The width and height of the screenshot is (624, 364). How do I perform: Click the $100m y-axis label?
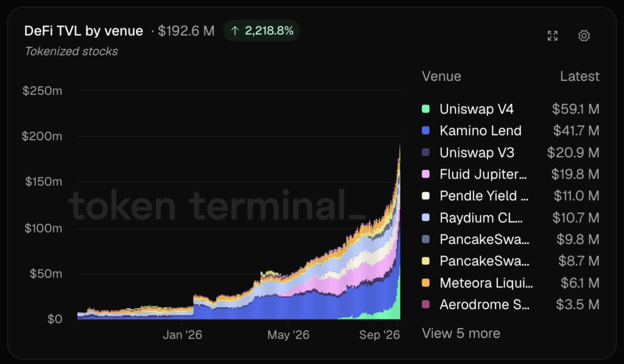43,228
